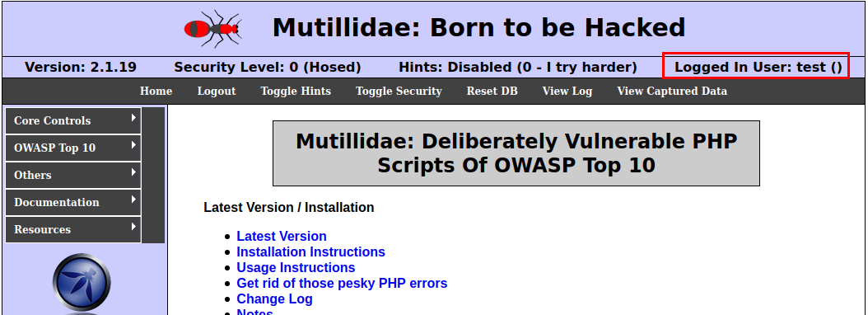Screen dimensions: 868x315
Task: Click Logout in the top menu
Action: [217, 91]
